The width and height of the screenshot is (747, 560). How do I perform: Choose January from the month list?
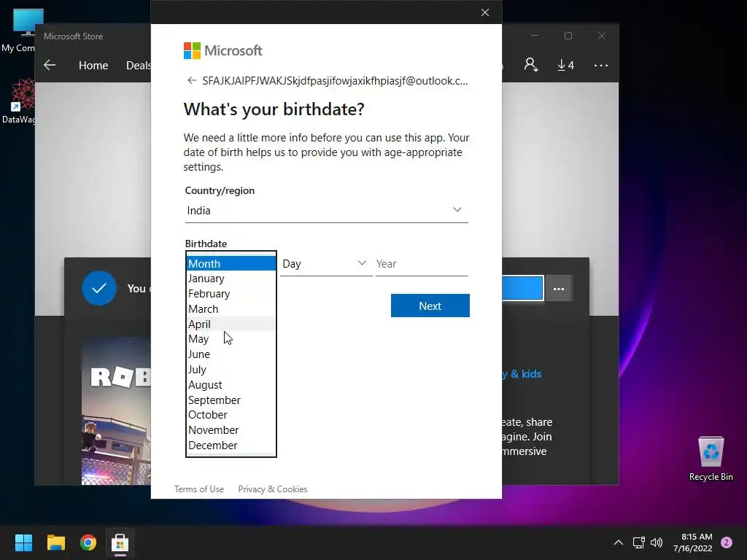[231, 279]
